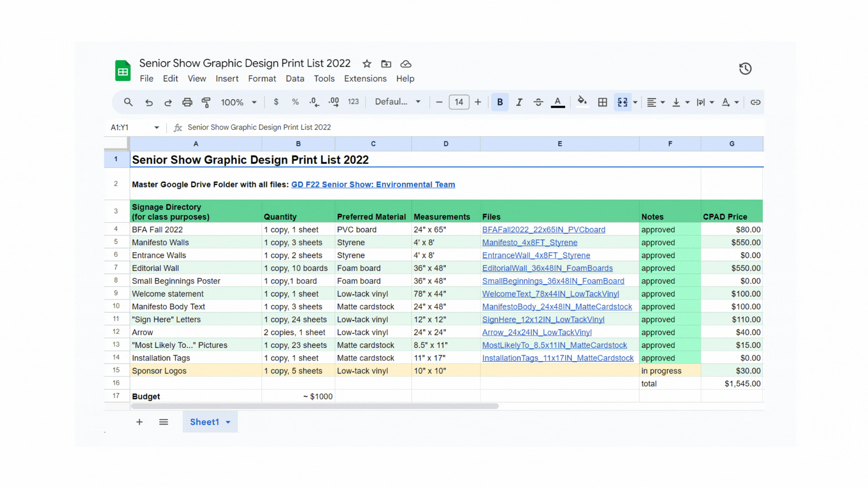
Task: Open the Arrow_24x24IN_LowTackVinyl file link
Action: pyautogui.click(x=537, y=332)
